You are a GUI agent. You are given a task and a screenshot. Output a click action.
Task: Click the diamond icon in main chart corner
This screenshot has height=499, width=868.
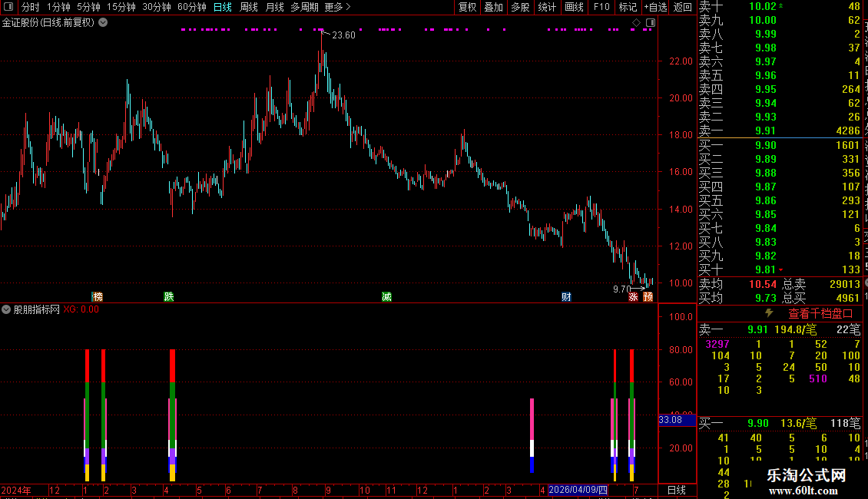point(636,23)
